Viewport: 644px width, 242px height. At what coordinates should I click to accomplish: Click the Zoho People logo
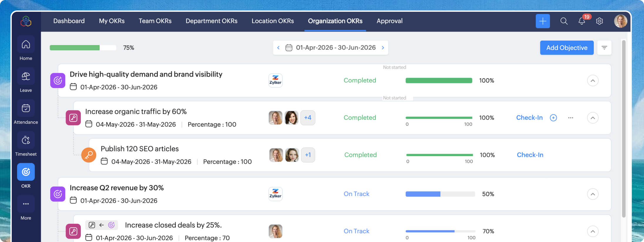[26, 21]
